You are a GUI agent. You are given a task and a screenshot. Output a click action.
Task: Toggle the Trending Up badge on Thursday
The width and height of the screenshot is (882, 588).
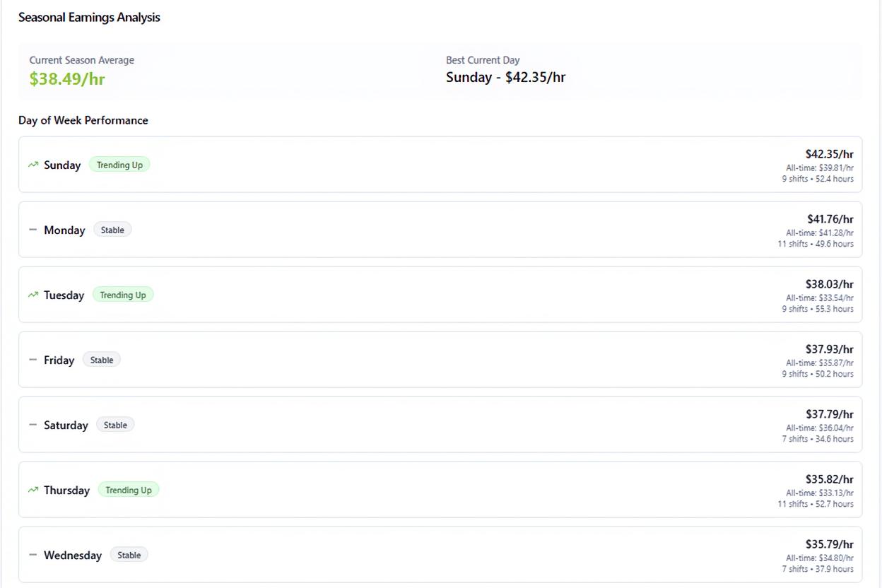128,489
